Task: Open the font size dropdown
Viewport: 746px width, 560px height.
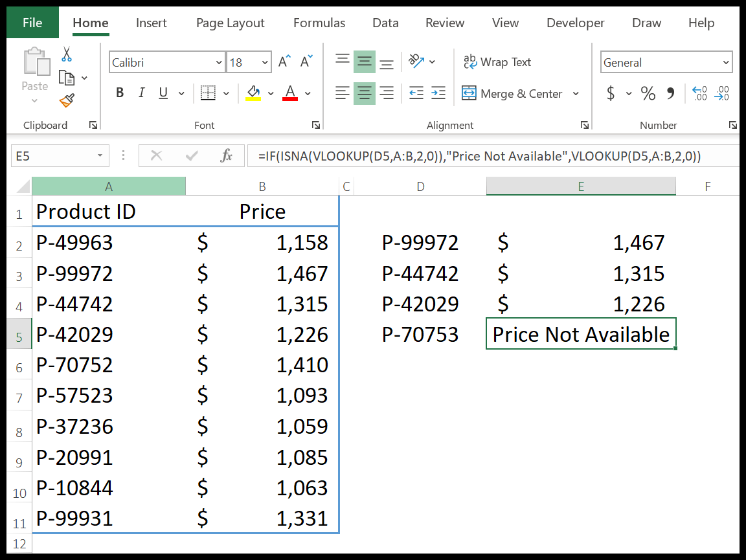Action: [x=264, y=62]
